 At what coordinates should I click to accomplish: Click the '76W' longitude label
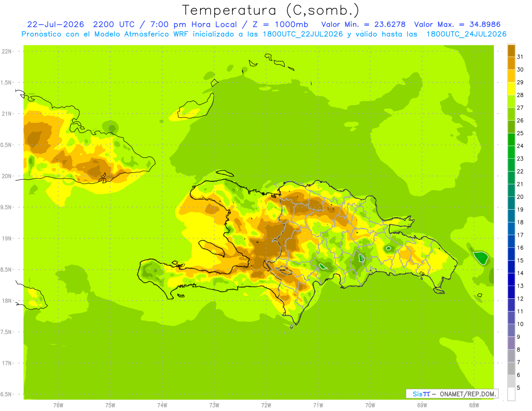58,405
